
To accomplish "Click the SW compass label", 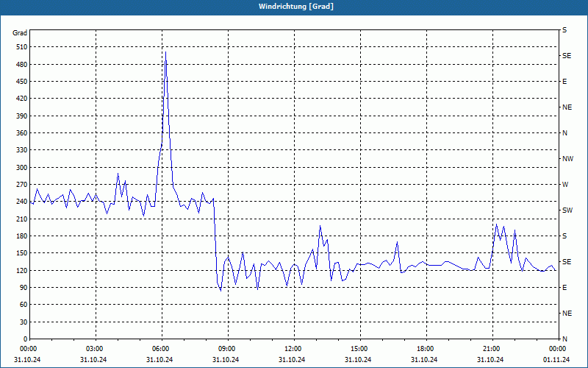I will [x=567, y=210].
